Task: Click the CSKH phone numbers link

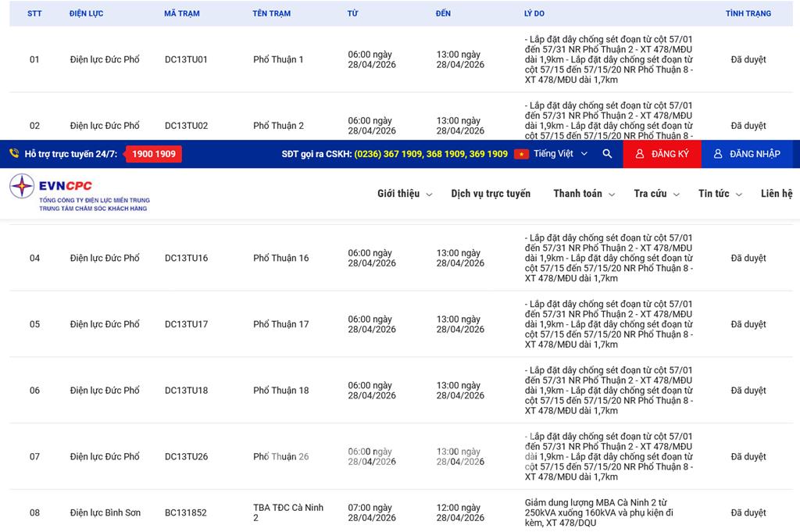Action: click(430, 154)
